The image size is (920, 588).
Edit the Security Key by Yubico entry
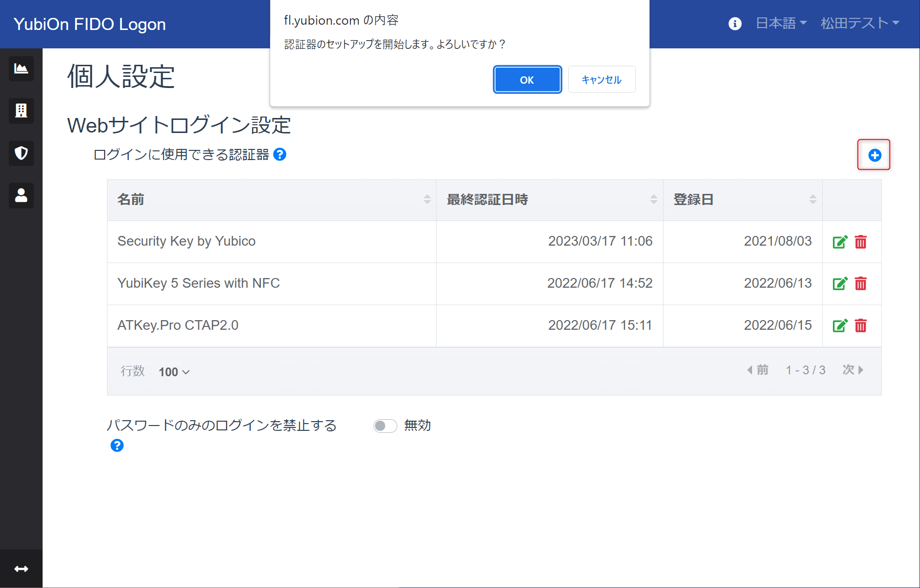click(840, 242)
